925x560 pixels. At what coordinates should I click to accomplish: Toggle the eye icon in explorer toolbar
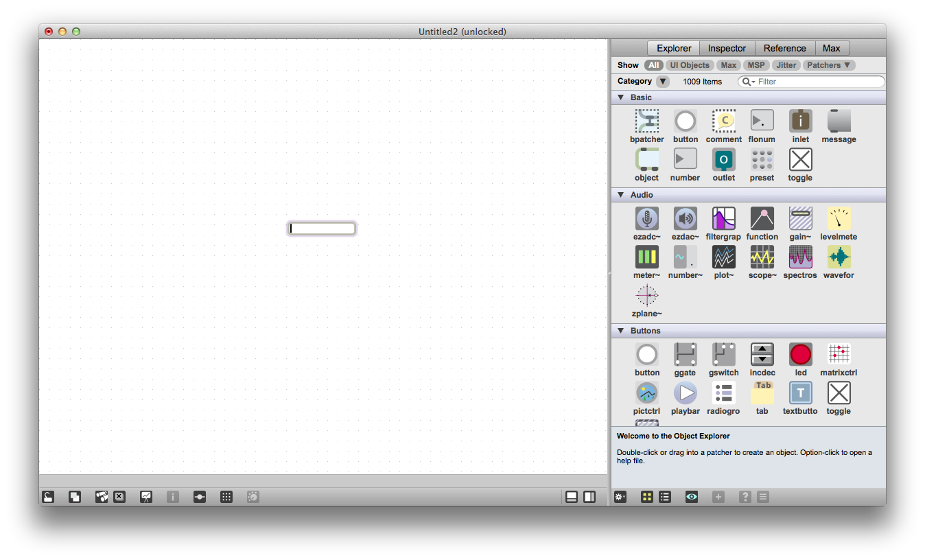coord(692,497)
